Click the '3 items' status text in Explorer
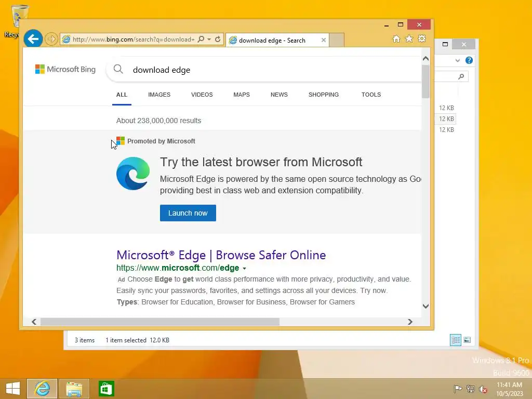Viewport: 532px width, 399px height. (85, 340)
